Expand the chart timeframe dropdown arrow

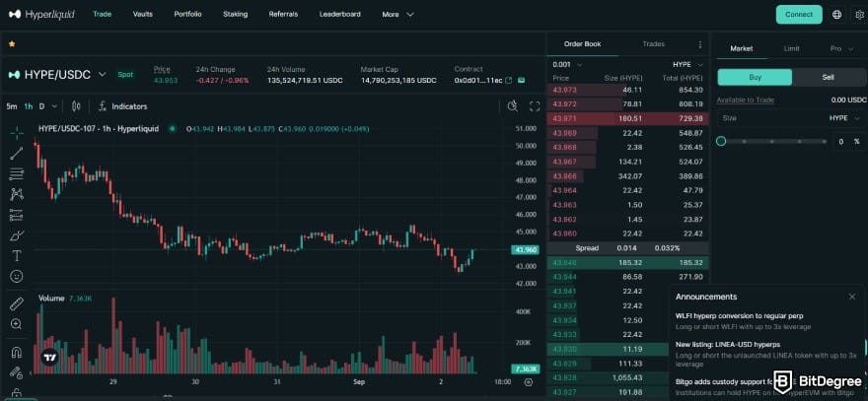55,106
